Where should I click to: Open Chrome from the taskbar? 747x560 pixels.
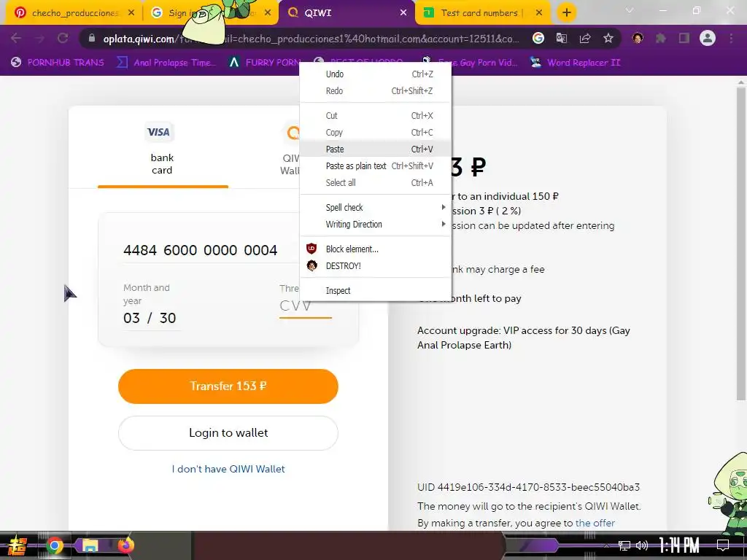pos(54,545)
